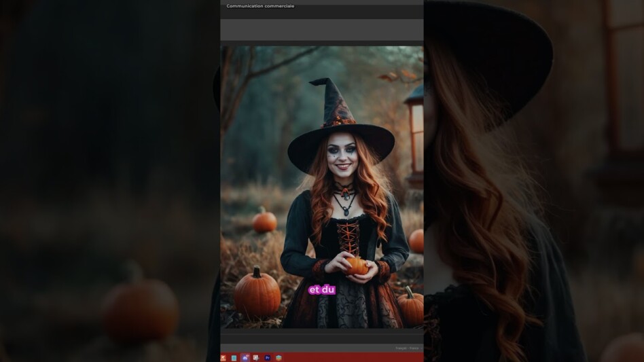This screenshot has width=644, height=362.
Task: Click the stacked layers icon in taskbar
Action: point(279,358)
